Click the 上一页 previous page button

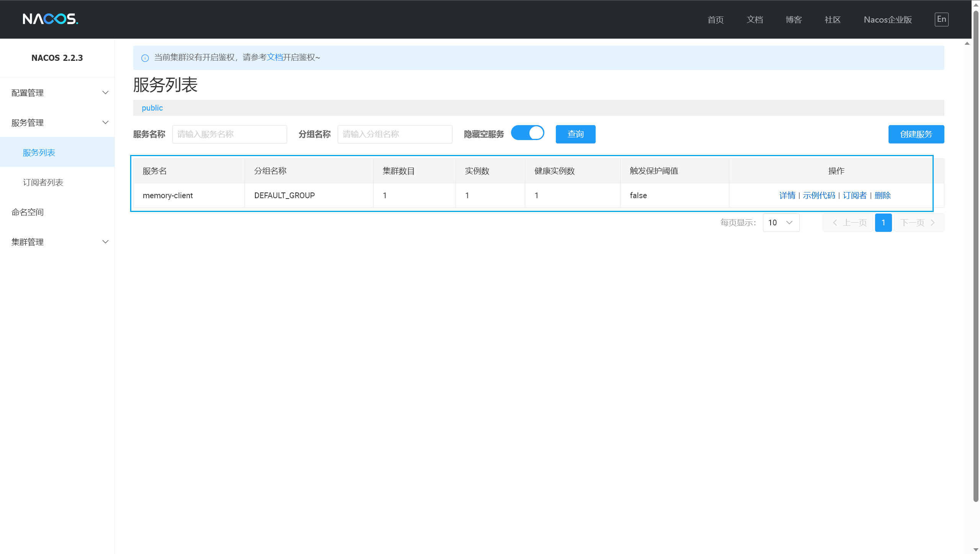point(848,223)
